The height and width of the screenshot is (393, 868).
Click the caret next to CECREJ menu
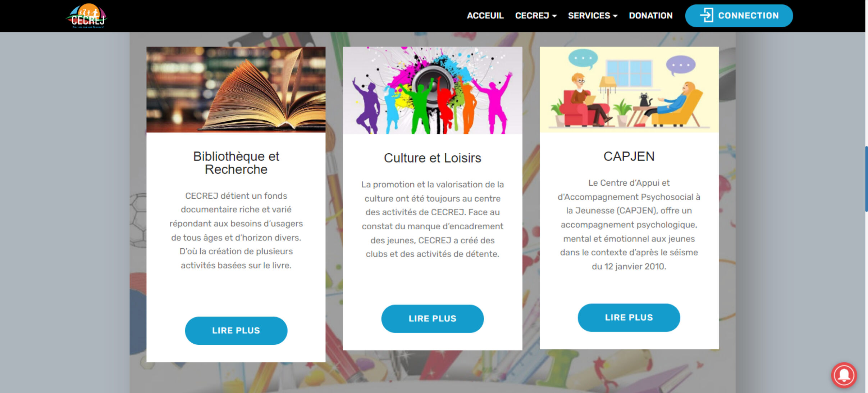tap(554, 16)
